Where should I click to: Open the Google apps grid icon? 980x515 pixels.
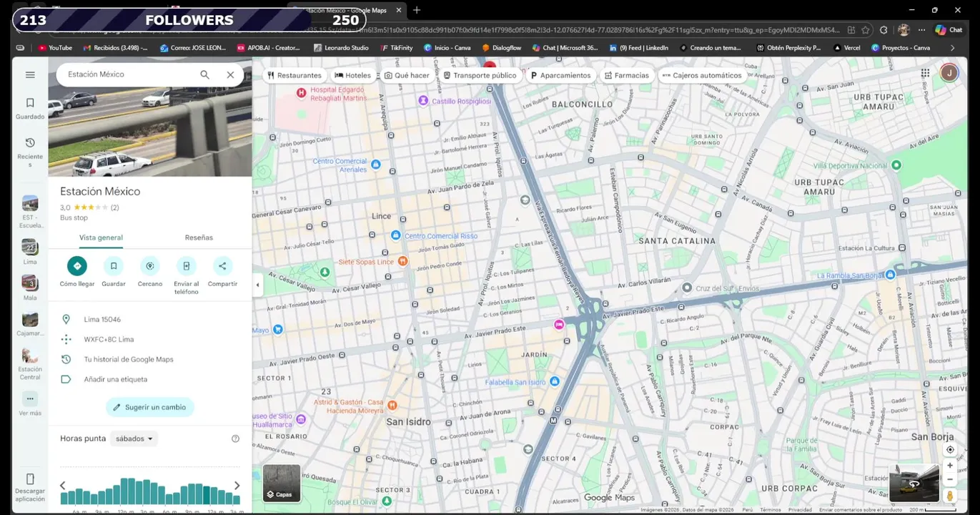click(x=925, y=73)
